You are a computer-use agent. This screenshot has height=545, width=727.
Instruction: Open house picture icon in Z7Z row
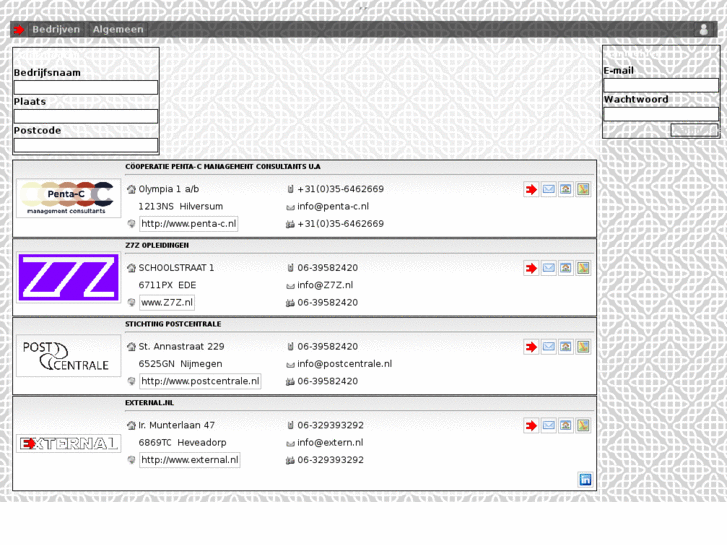pyautogui.click(x=566, y=268)
